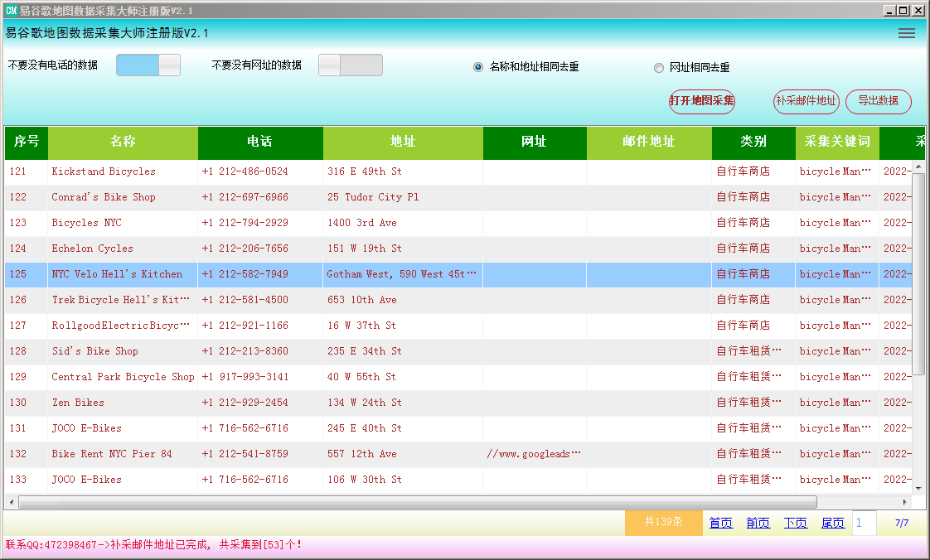Go to next page via 下页

[x=795, y=523]
